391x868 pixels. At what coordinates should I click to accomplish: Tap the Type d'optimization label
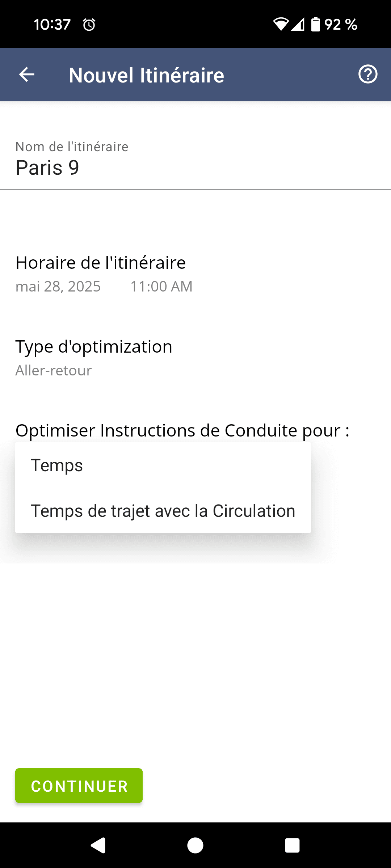click(x=94, y=346)
